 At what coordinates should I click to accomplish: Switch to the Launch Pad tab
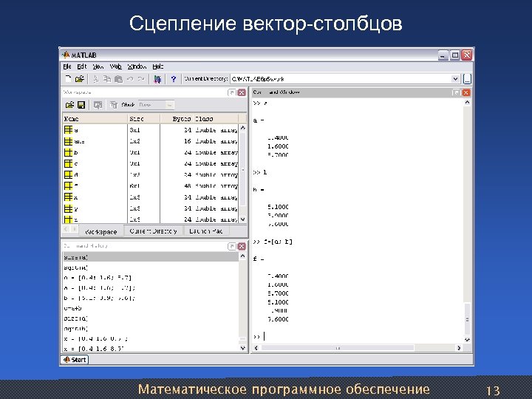206,231
